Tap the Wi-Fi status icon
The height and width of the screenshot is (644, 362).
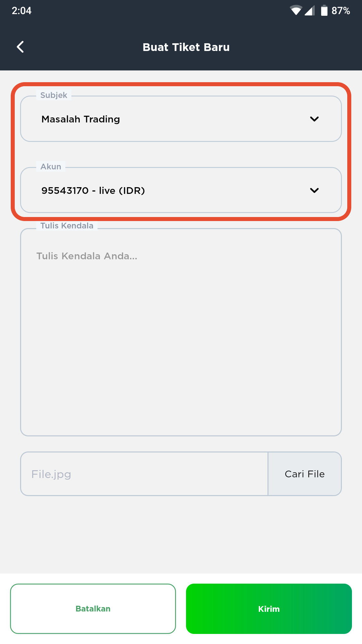click(x=296, y=10)
